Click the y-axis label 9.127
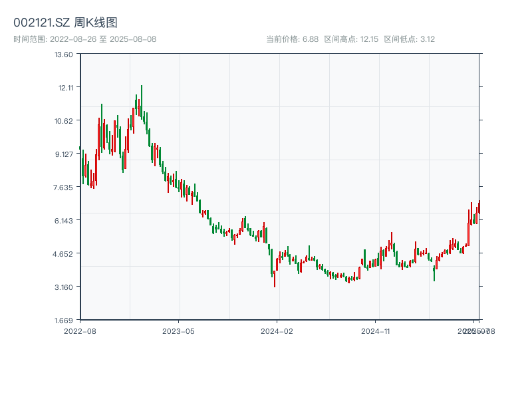532x399 pixels. coord(64,154)
